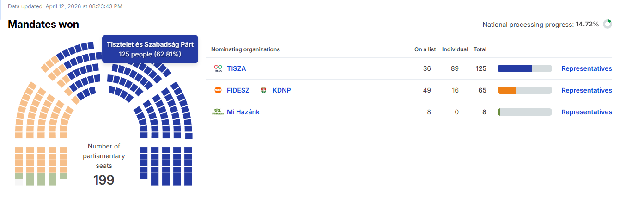Open the Mi Hazánk party link
This screenshot has height=198, width=644.
click(x=243, y=112)
